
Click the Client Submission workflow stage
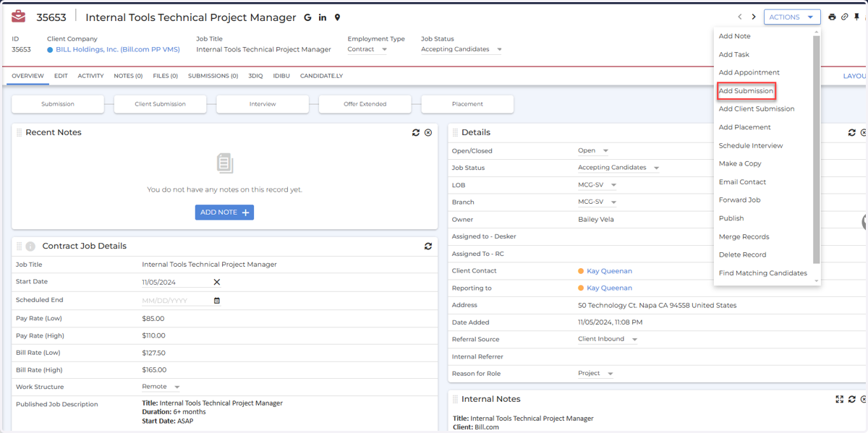tap(161, 104)
